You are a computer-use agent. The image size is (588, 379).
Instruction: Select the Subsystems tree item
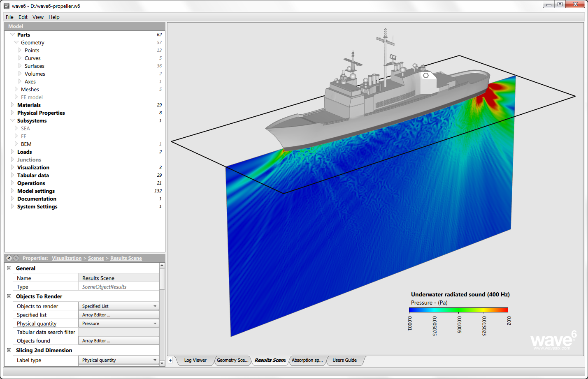pos(32,120)
